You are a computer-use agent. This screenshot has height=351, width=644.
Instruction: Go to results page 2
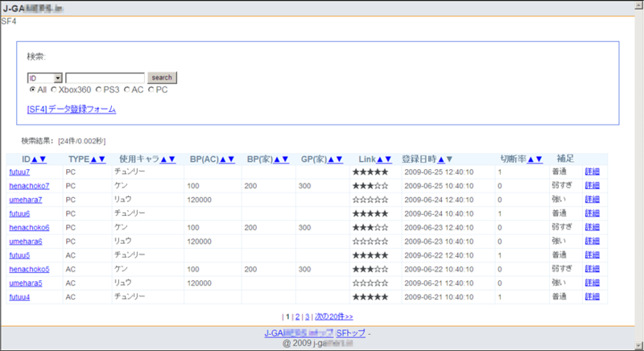[x=297, y=317]
